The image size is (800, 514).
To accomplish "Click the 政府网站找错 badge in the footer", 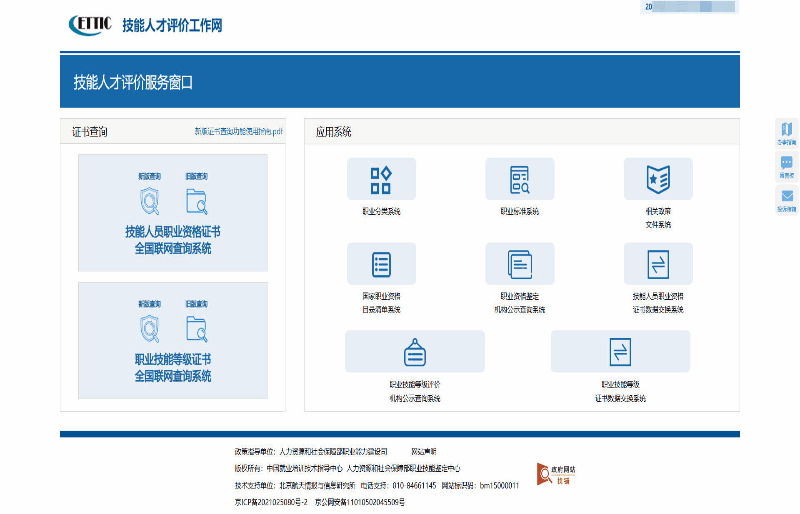I will tap(556, 474).
